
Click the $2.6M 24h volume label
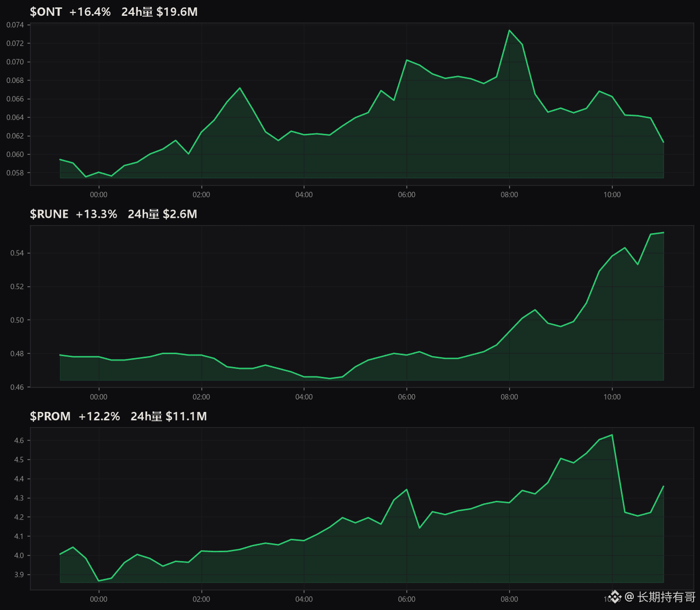coord(180,214)
